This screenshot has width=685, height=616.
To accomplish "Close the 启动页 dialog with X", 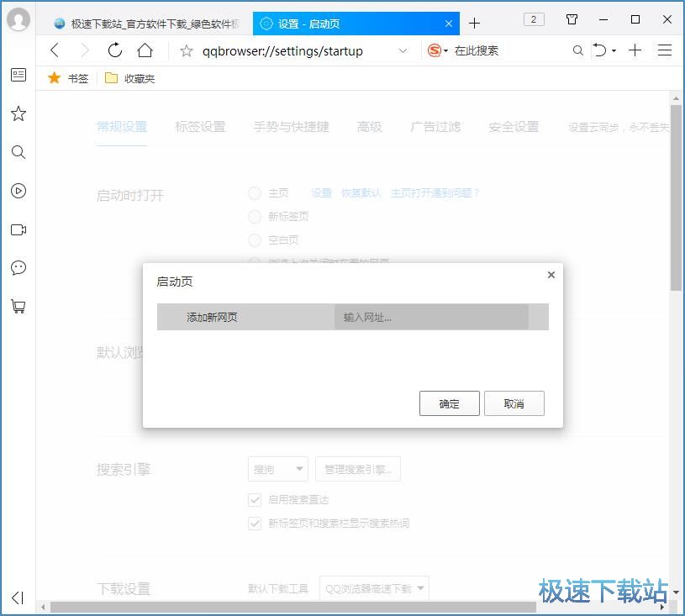I will 551,274.
